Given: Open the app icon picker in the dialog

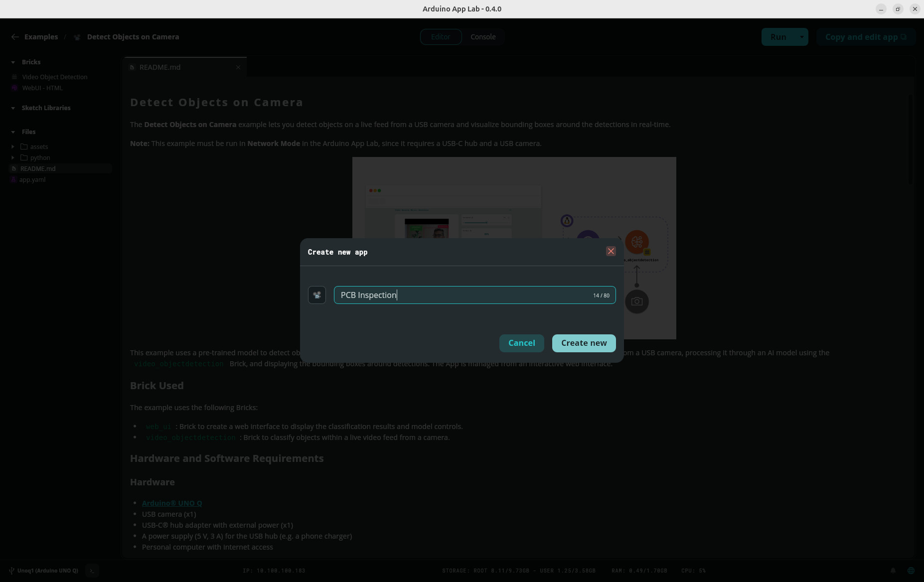Looking at the screenshot, I should point(317,295).
